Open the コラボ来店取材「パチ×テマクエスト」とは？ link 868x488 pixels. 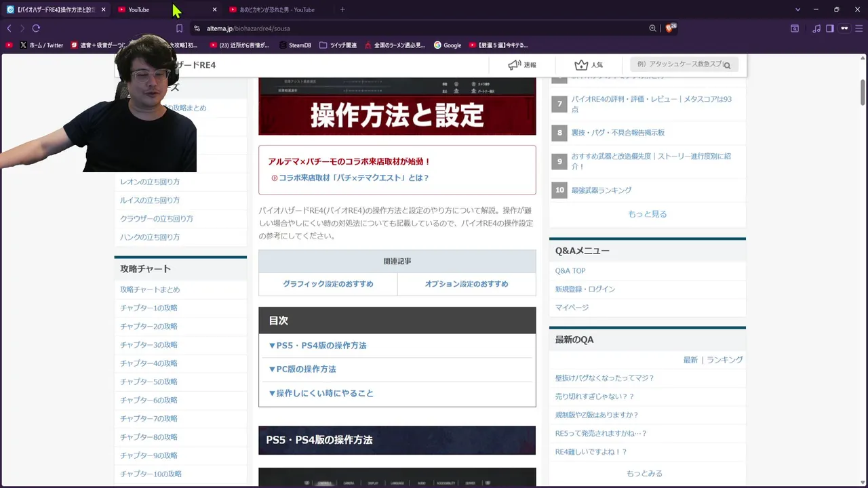354,178
